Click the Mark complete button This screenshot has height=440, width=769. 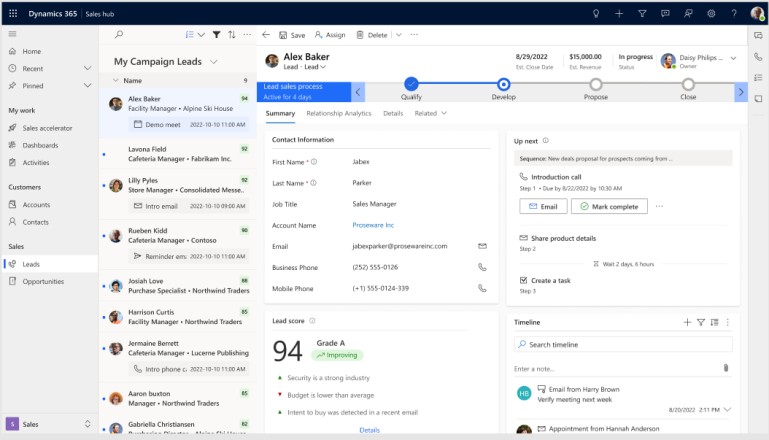point(608,206)
